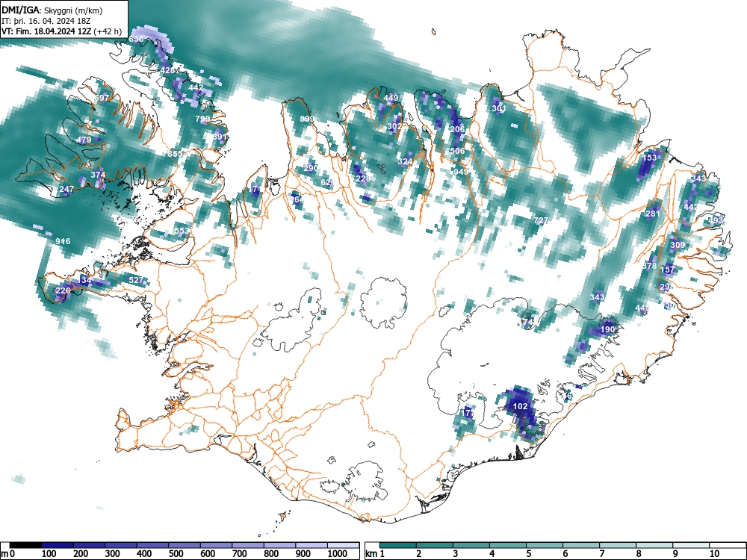Click the 700 label on the m legend

pos(240,554)
